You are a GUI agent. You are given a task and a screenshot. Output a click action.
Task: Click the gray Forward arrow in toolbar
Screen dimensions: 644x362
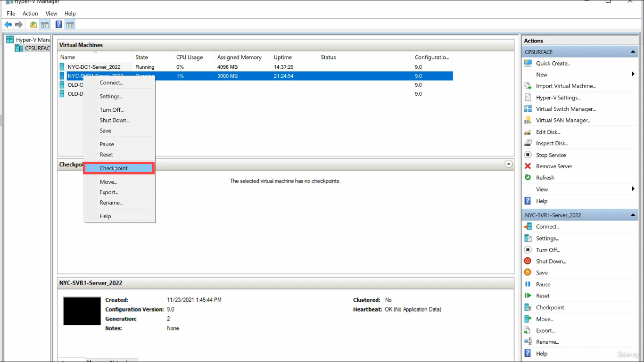[19, 25]
